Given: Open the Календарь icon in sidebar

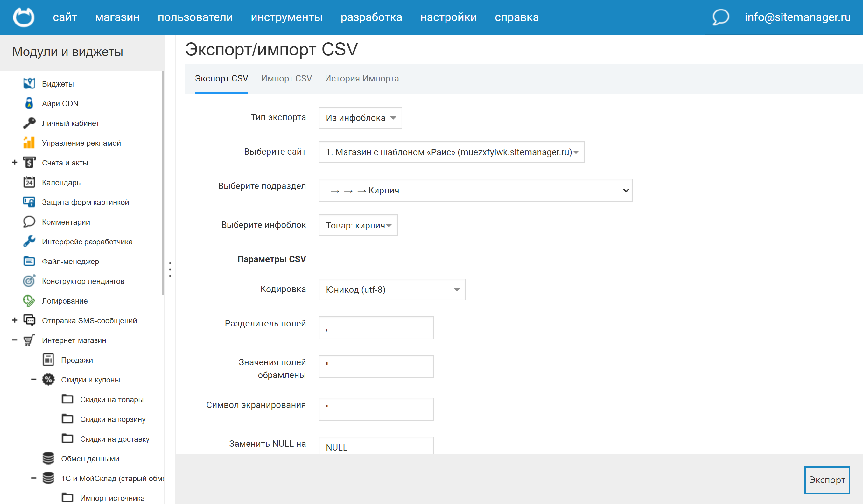Looking at the screenshot, I should 29,182.
